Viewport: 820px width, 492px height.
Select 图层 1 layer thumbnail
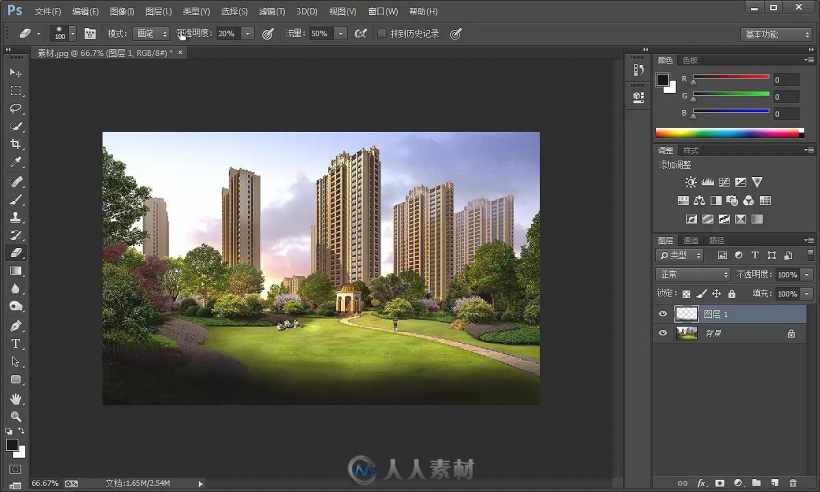[687, 314]
